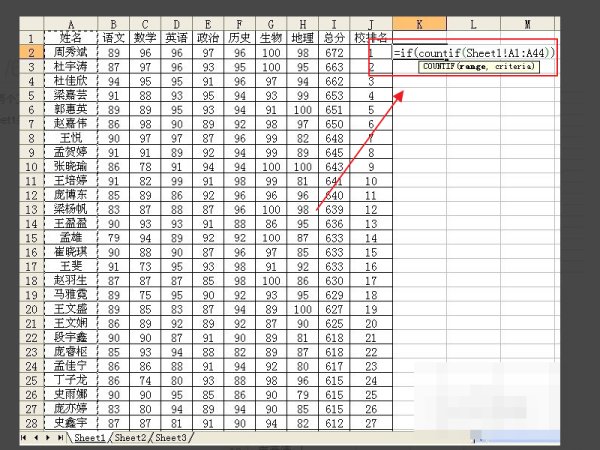Click the select-all corner box
The height and width of the screenshot is (450, 600).
[x=31, y=24]
